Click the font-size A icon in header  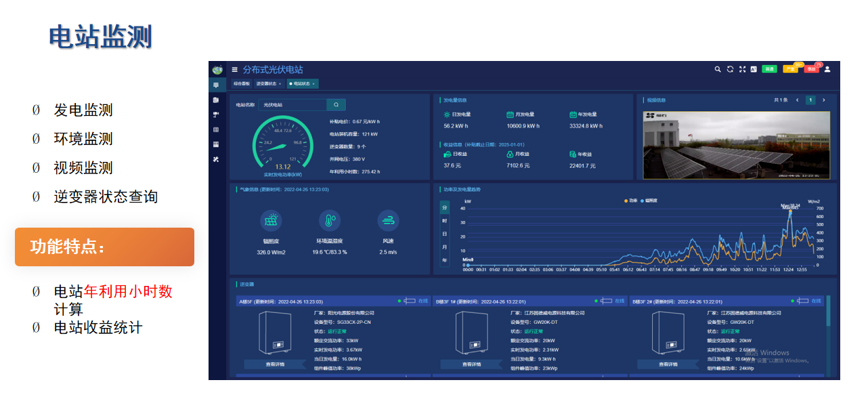pos(753,69)
